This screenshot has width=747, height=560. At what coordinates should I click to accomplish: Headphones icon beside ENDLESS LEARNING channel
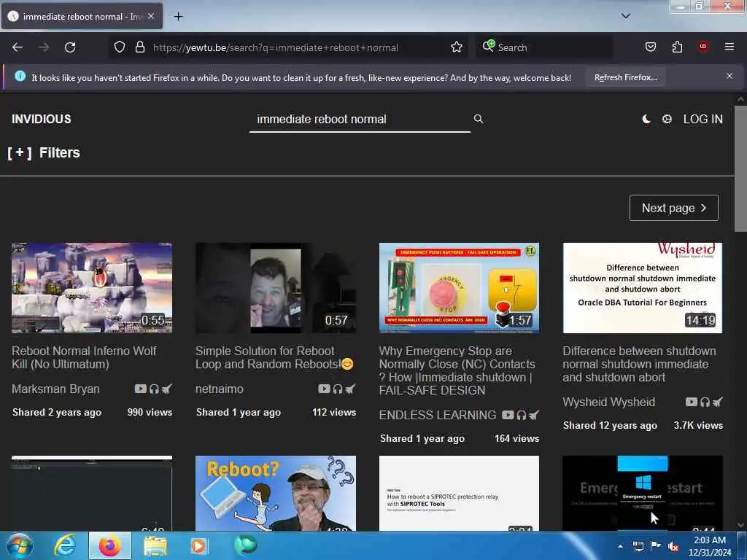tap(521, 415)
